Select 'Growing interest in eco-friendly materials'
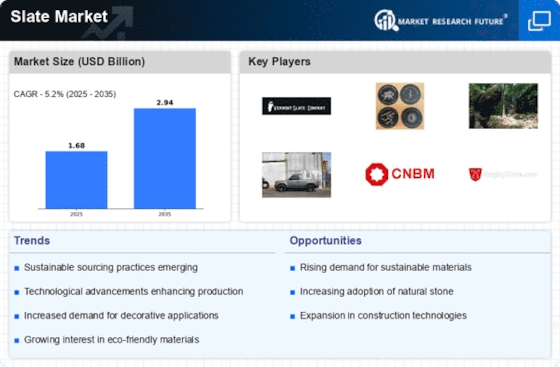This screenshot has height=367, width=560. tap(111, 340)
